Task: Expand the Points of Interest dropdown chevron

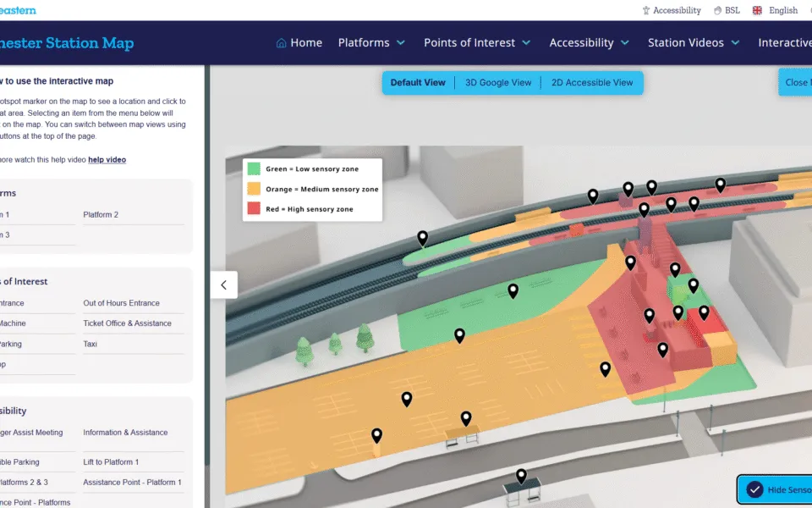Action: pos(526,43)
